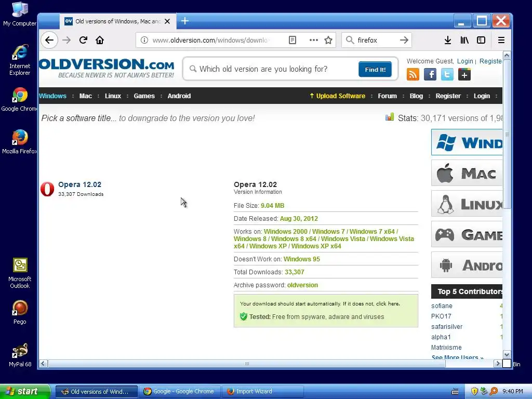Image resolution: width=532 pixels, height=399 pixels.
Task: Toggle the browser sidebar icon
Action: 481,40
